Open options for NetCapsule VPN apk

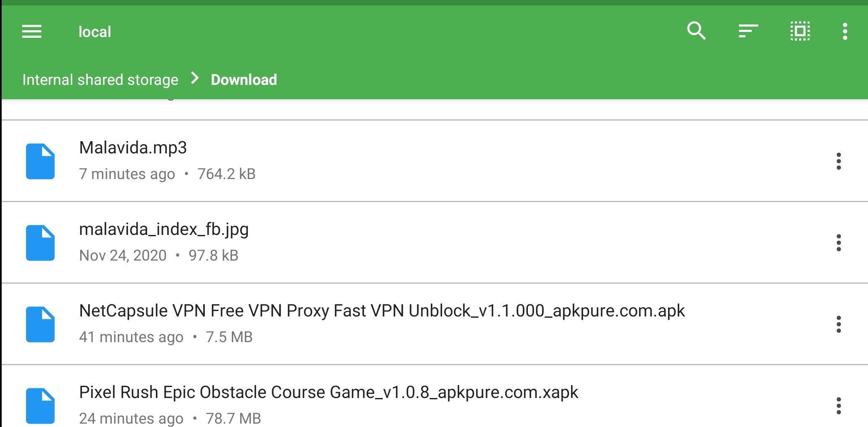pyautogui.click(x=839, y=324)
